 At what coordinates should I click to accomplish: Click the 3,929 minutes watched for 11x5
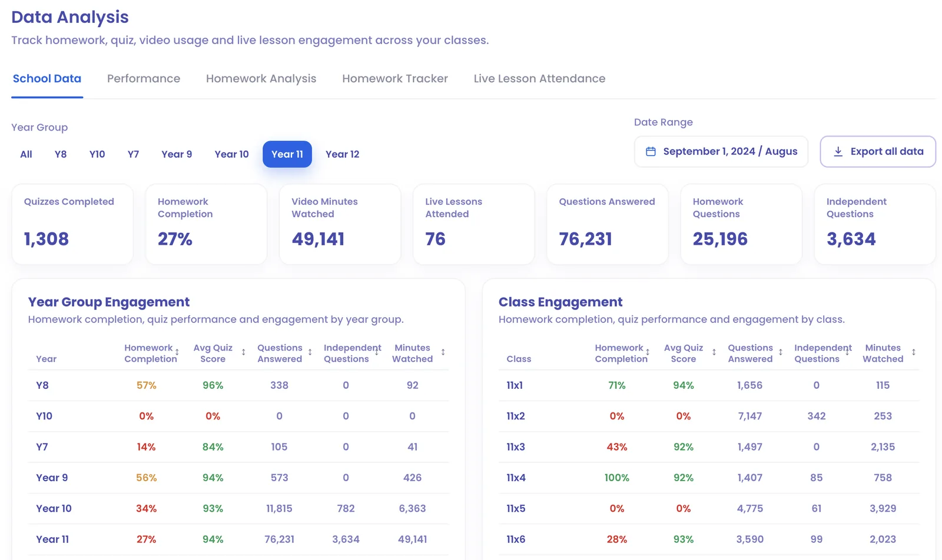pos(883,508)
